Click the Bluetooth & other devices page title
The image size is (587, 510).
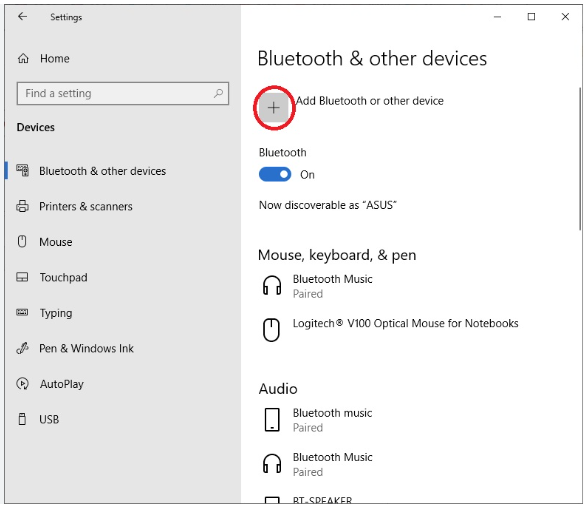pyautogui.click(x=372, y=59)
